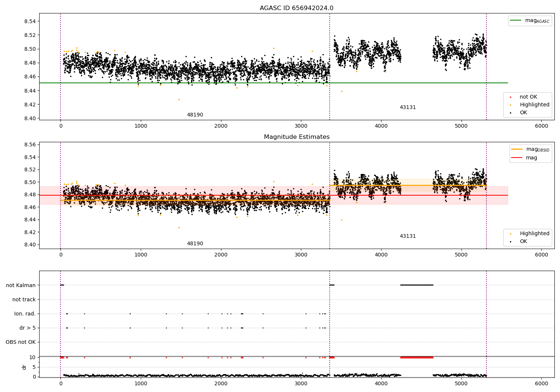Select the mag AGASC legend label

tap(537, 21)
